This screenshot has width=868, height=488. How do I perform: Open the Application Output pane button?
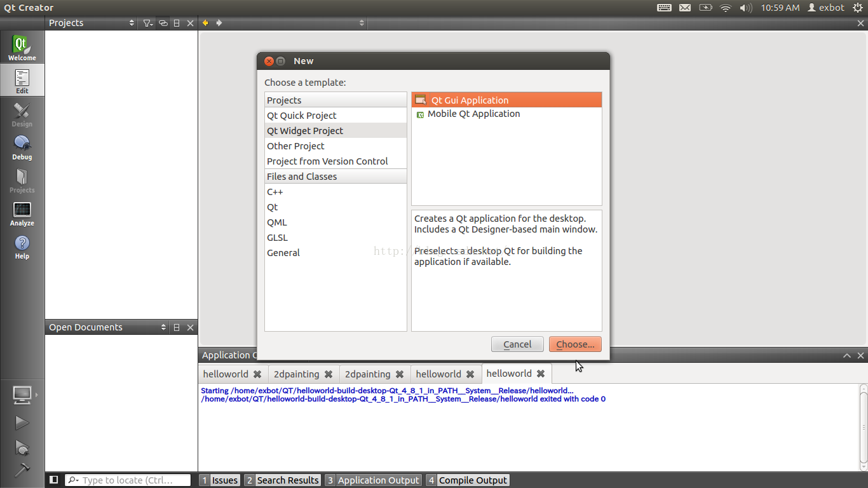[x=373, y=480]
